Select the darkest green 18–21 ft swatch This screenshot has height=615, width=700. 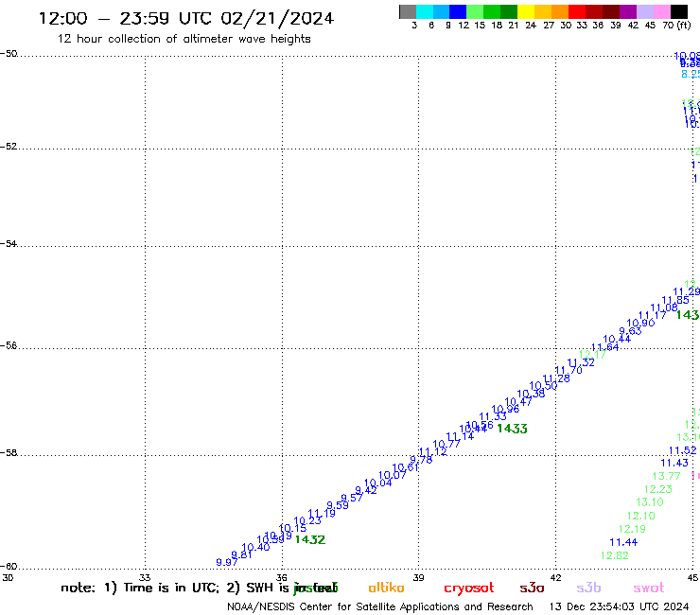click(509, 11)
